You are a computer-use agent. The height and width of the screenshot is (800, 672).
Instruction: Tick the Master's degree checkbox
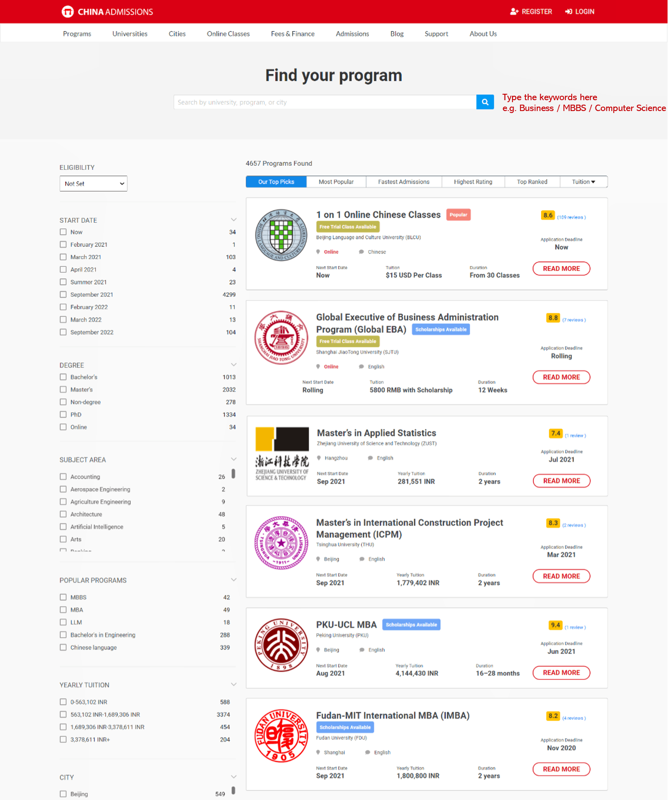click(63, 390)
